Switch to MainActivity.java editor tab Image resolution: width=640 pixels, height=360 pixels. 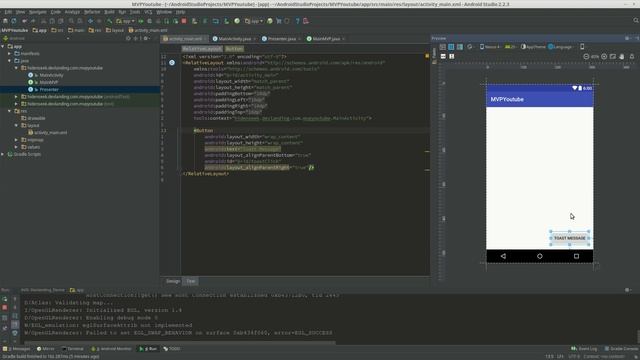click(234, 39)
